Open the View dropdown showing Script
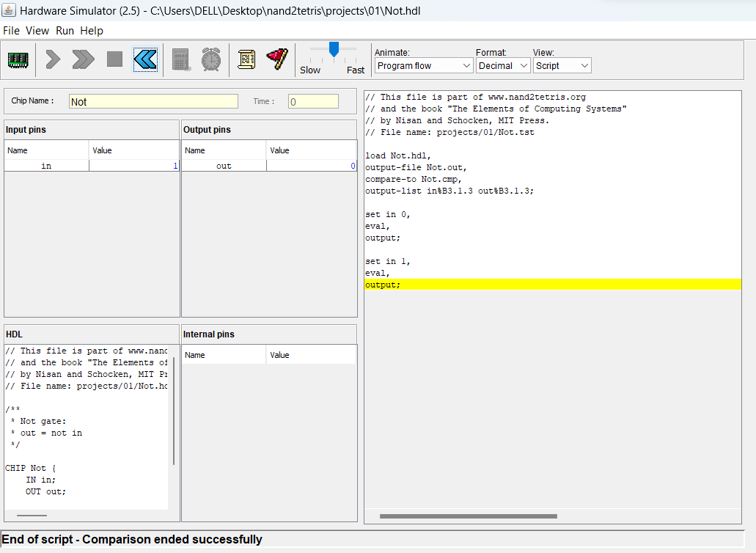This screenshot has height=553, width=756. [562, 65]
